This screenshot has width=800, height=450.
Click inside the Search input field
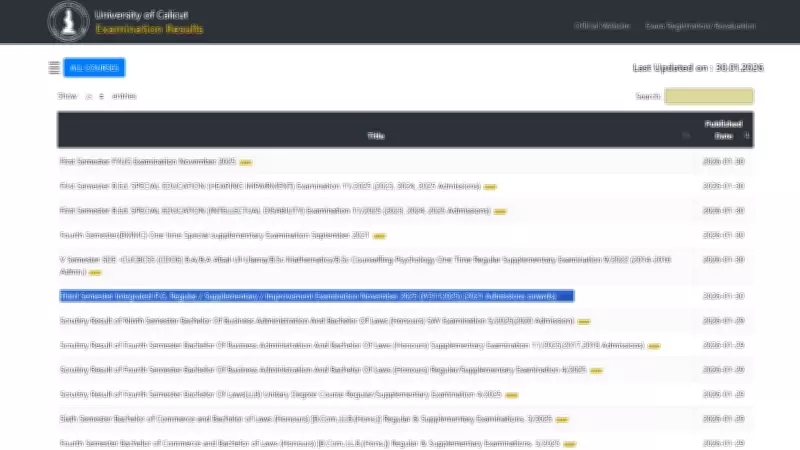[x=709, y=96]
